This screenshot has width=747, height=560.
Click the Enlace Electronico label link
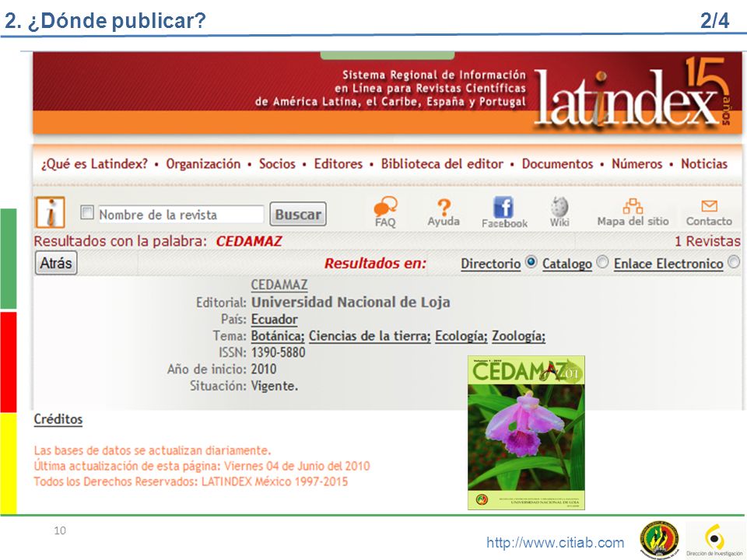click(668, 264)
